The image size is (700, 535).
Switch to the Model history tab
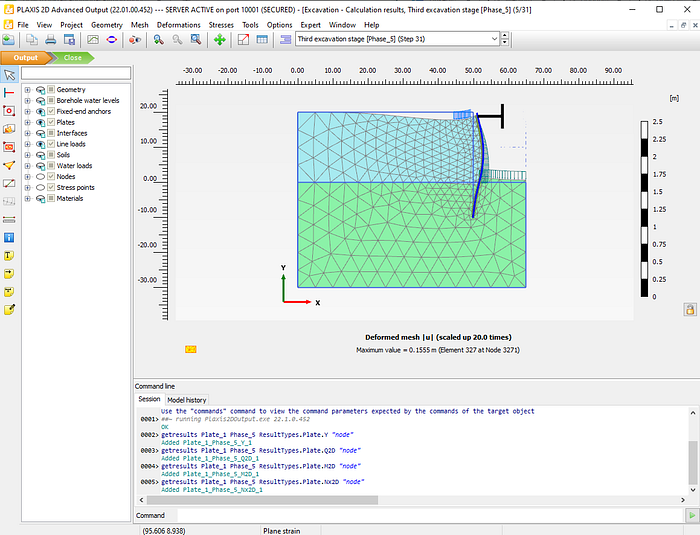pos(187,400)
